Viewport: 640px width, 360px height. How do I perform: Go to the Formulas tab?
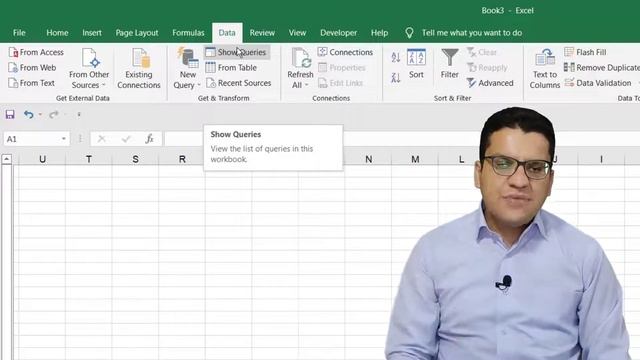(188, 33)
